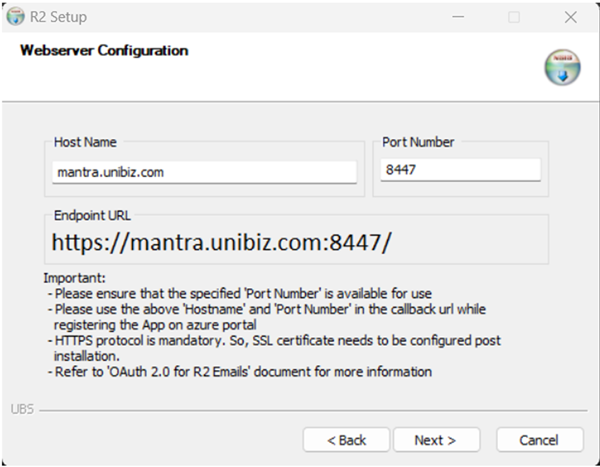Click the 'Important:' notes heading

pyautogui.click(x=75, y=278)
